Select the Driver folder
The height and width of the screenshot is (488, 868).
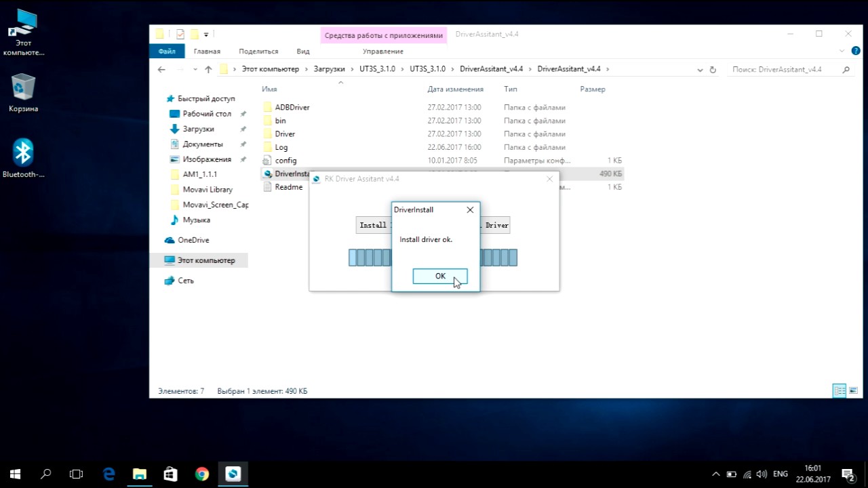[x=285, y=134]
